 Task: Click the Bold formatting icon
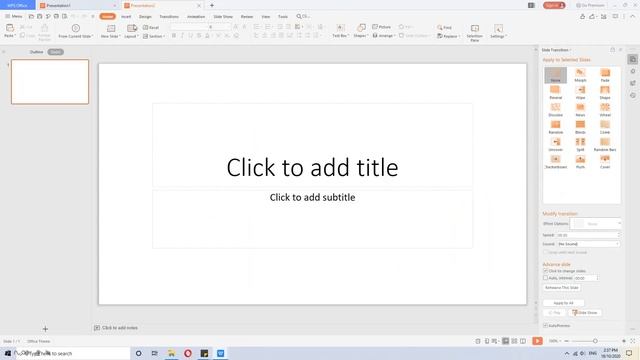pos(174,36)
